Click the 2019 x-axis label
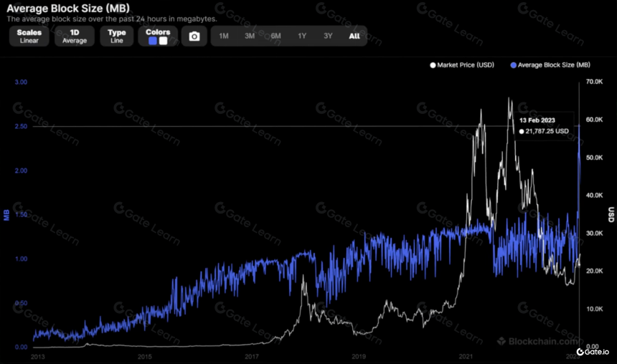The width and height of the screenshot is (617, 364). click(x=359, y=357)
